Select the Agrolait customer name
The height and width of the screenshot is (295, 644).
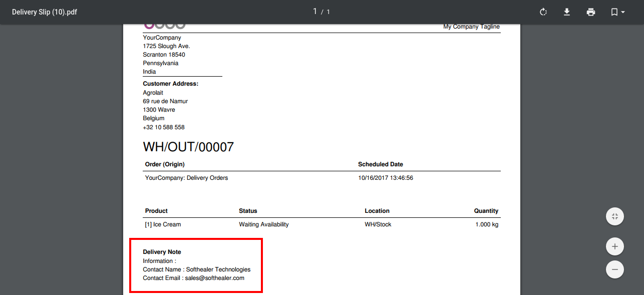tap(153, 93)
